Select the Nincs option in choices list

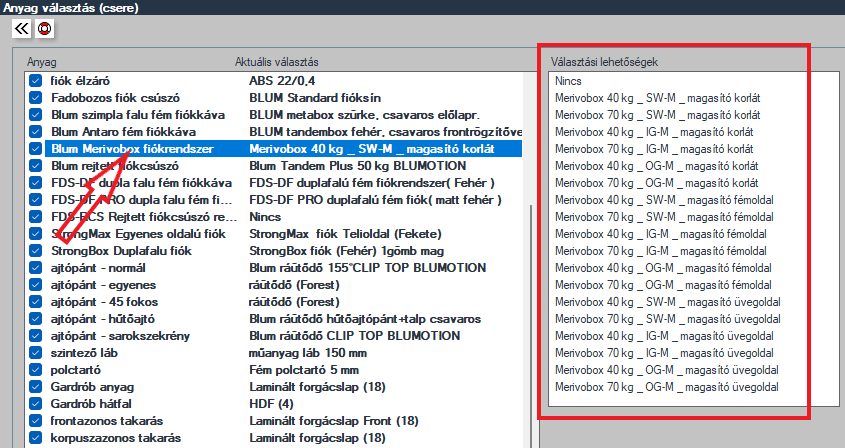pos(569,81)
